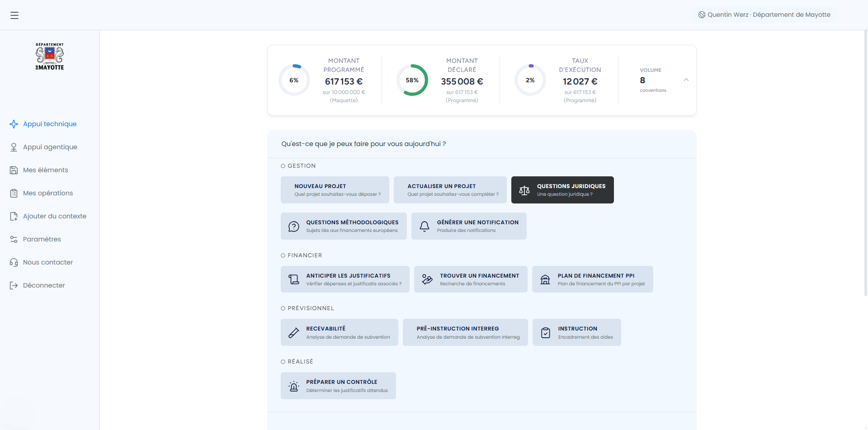This screenshot has height=430, width=868.
Task: Click the 58% Montant déclaré progress ring
Action: [x=412, y=80]
